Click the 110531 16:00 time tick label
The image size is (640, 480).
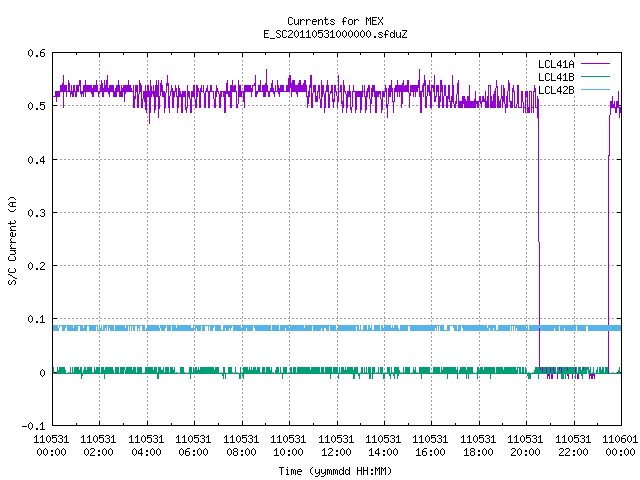click(x=431, y=445)
